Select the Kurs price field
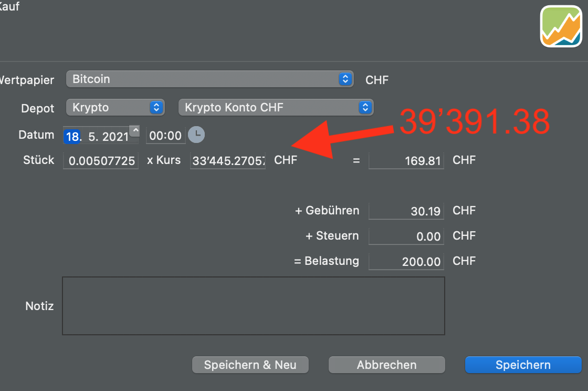 [x=227, y=160]
